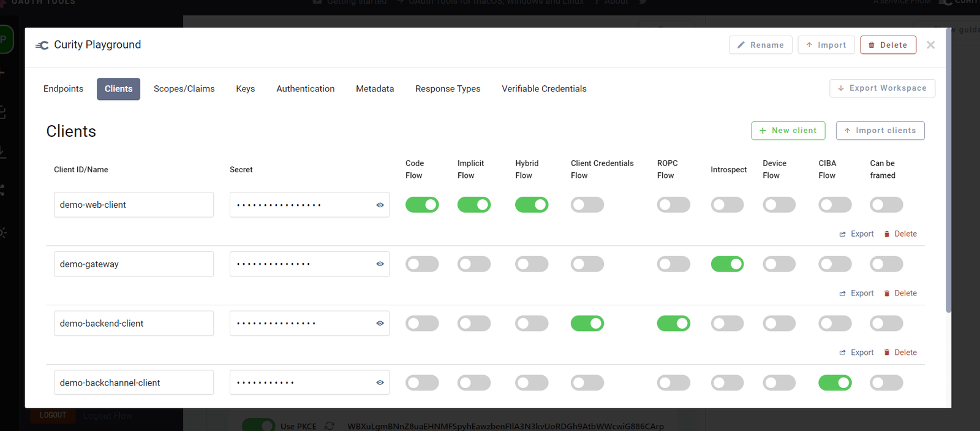
Task: Rename the Curity Playground workspace
Action: [x=760, y=45]
